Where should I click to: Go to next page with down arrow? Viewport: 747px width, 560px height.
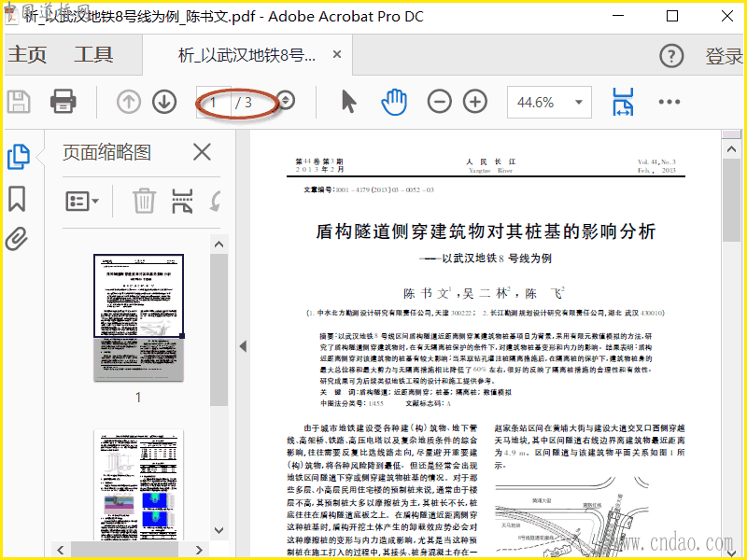click(164, 102)
